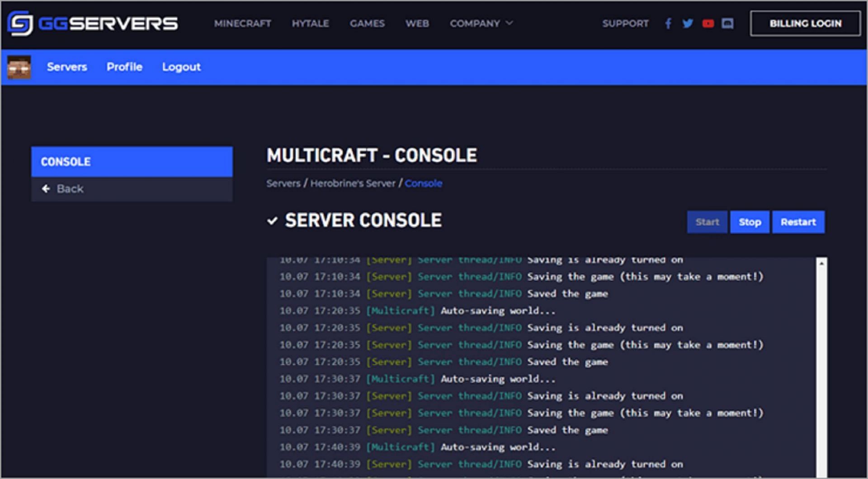
Task: Open the Minecraft menu item
Action: click(x=243, y=24)
